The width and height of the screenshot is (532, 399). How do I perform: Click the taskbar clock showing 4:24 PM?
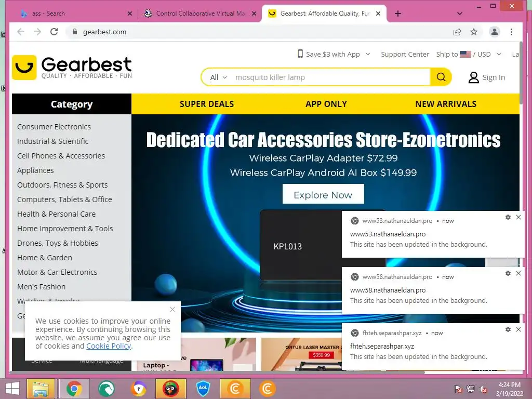[x=509, y=389]
